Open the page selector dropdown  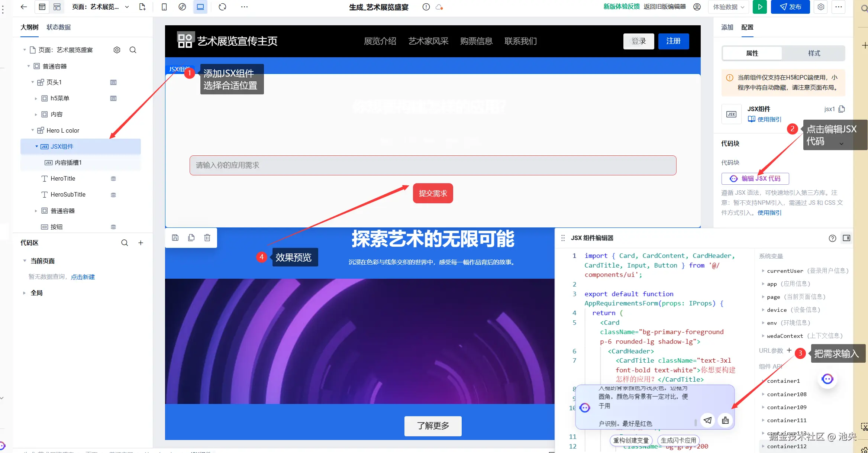click(127, 7)
